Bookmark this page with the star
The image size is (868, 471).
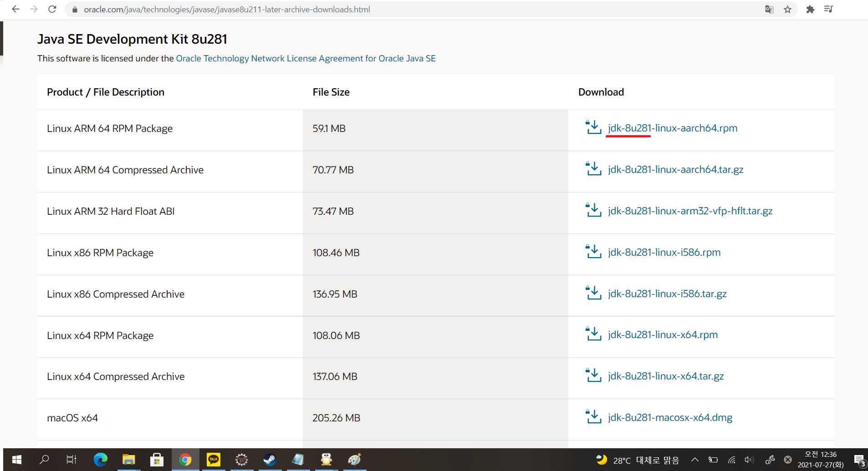[x=787, y=10]
